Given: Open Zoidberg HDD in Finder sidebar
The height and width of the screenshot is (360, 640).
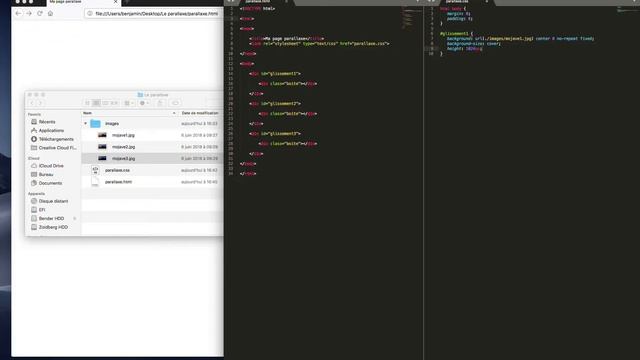Looking at the screenshot, I should click(x=53, y=227).
